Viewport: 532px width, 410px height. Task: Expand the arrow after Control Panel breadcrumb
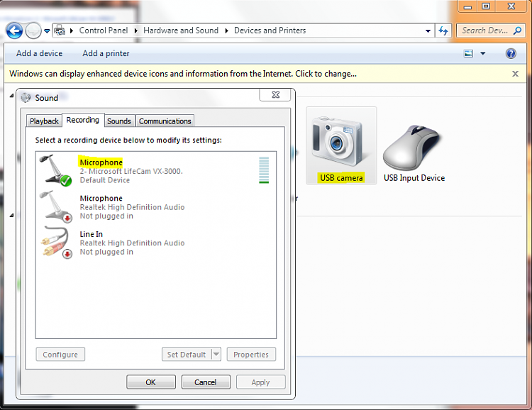point(135,31)
